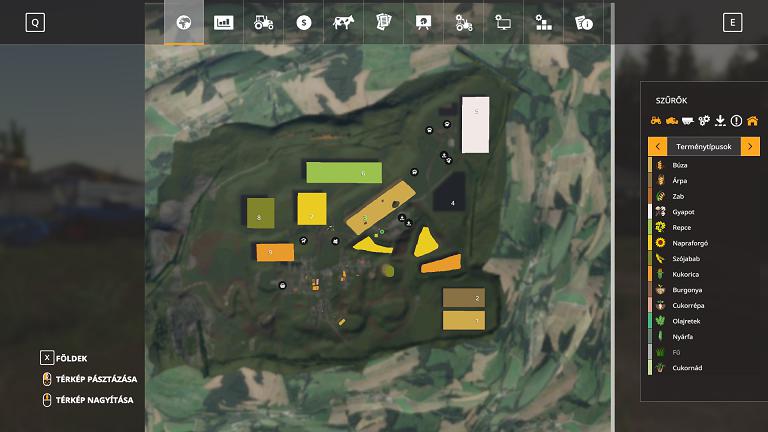Open the contracts tab icon
Image resolution: width=768 pixels, height=432 pixels.
coord(383,22)
